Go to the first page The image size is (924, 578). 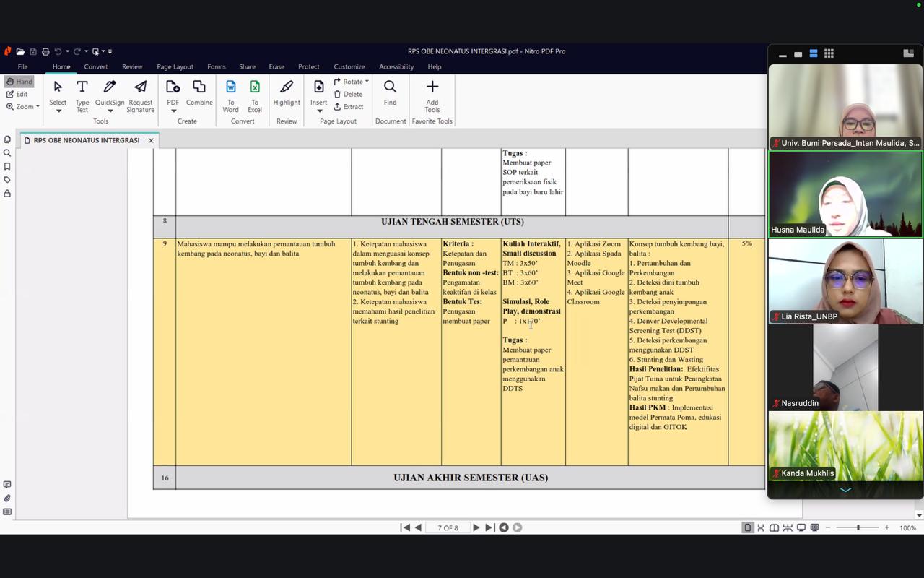click(x=405, y=527)
